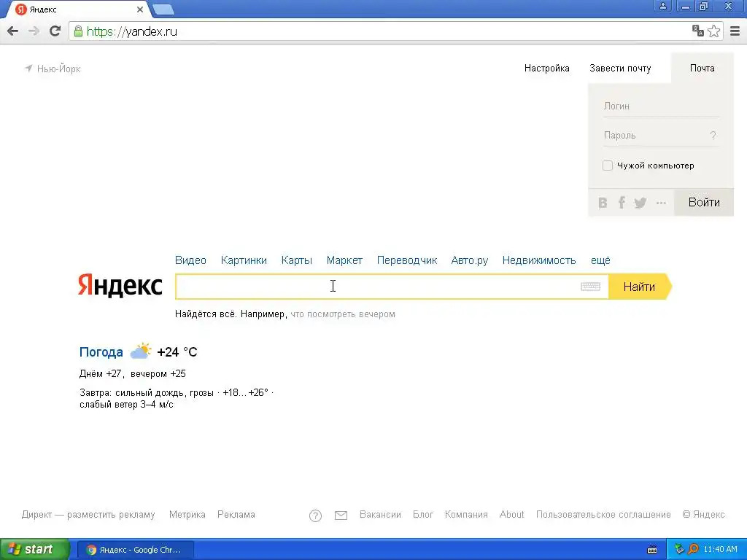Open the Переводчик service
Screen dimensions: 747x560
pyautogui.click(x=407, y=260)
